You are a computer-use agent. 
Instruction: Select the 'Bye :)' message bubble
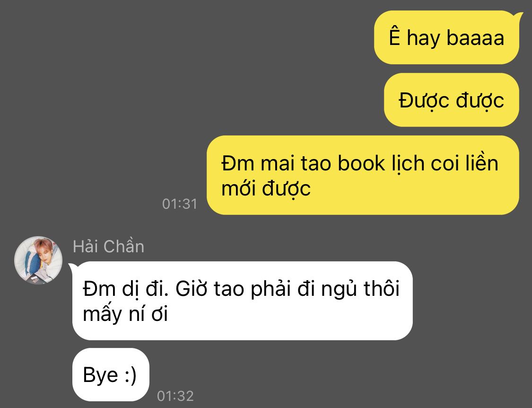pyautogui.click(x=111, y=374)
